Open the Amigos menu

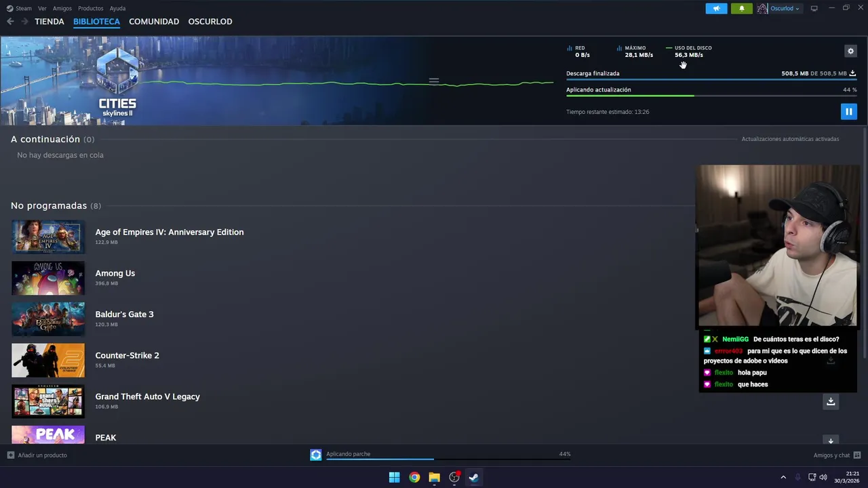62,8
